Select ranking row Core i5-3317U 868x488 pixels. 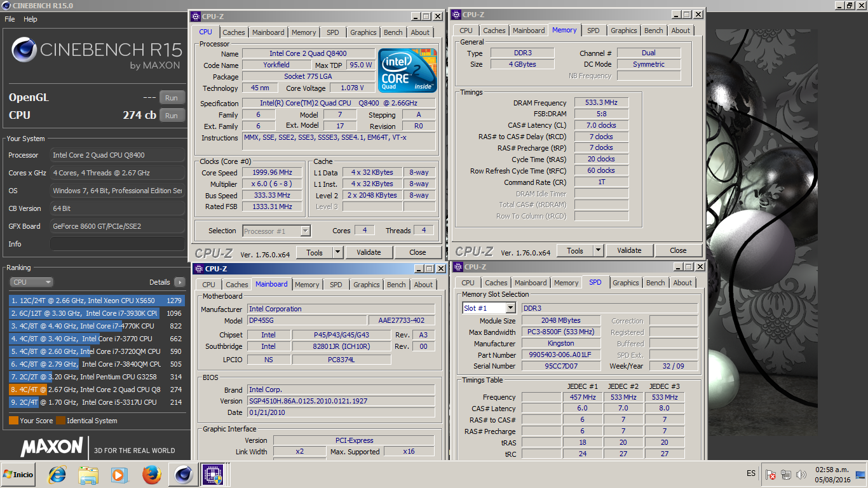[97, 402]
